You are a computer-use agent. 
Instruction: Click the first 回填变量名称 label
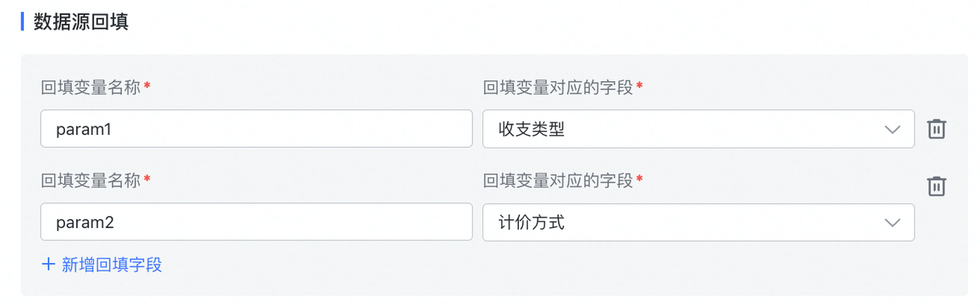(90, 88)
